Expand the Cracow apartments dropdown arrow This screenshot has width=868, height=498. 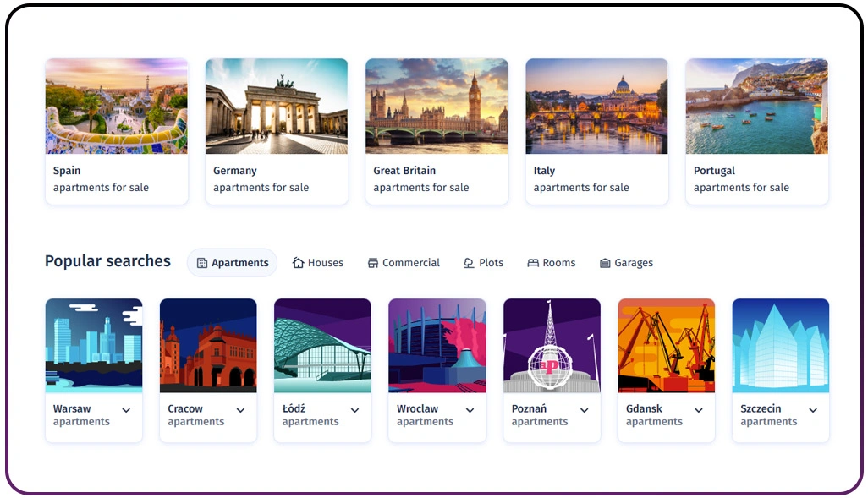pyautogui.click(x=240, y=410)
